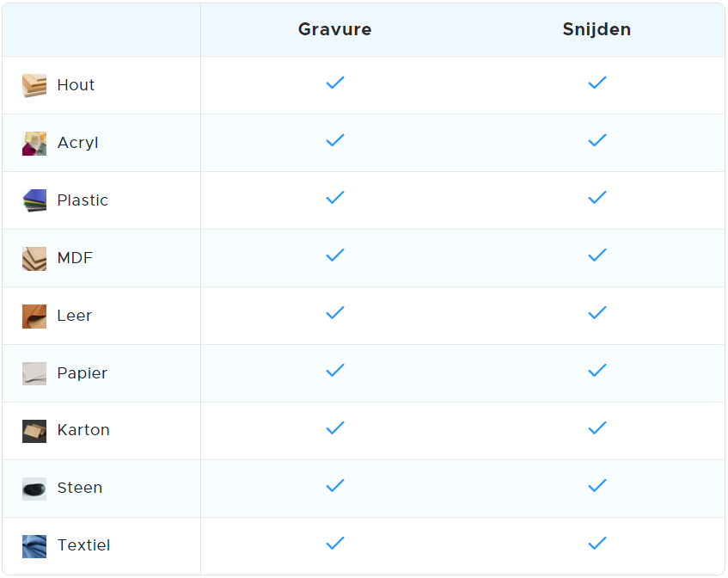Select the Papier paper icon
728x578 pixels.
[34, 373]
